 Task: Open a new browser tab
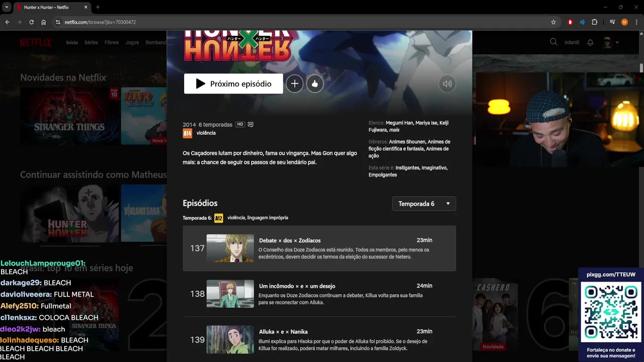click(x=98, y=7)
